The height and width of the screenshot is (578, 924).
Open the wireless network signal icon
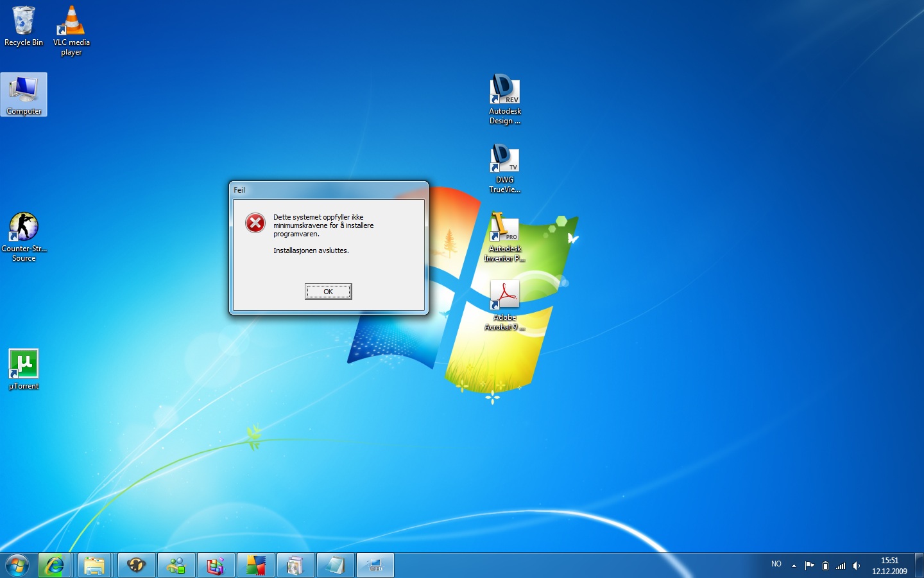point(841,566)
